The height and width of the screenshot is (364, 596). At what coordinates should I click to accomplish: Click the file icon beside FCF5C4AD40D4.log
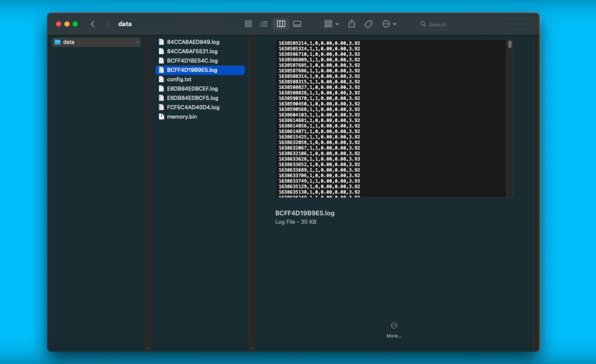click(x=161, y=107)
